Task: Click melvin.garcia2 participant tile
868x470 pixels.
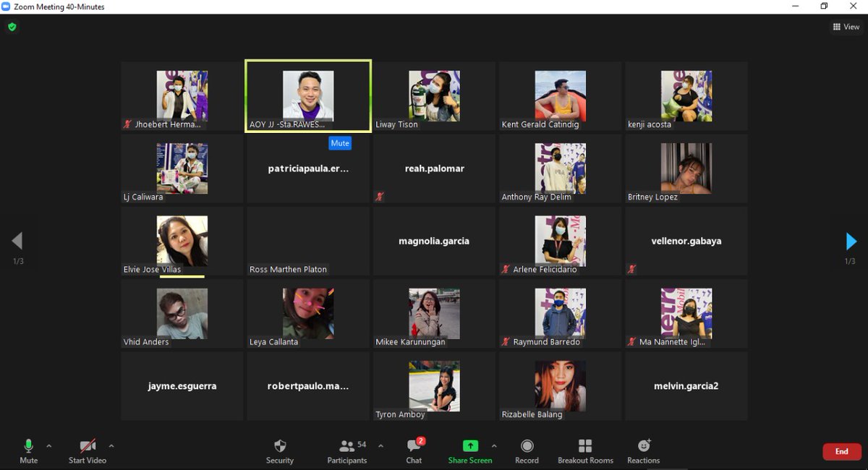Action: point(686,386)
